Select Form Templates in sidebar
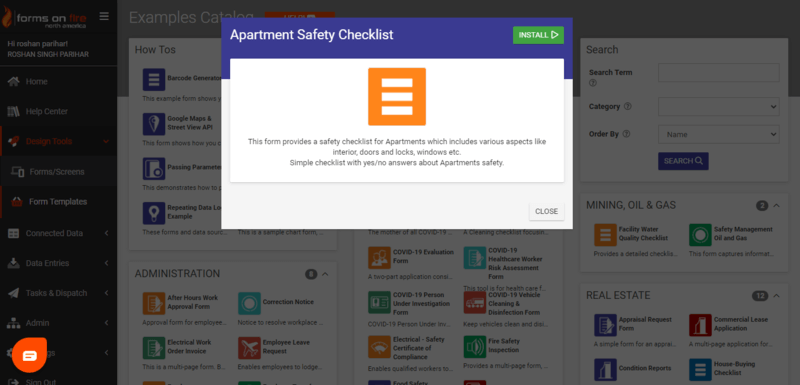 pos(59,201)
